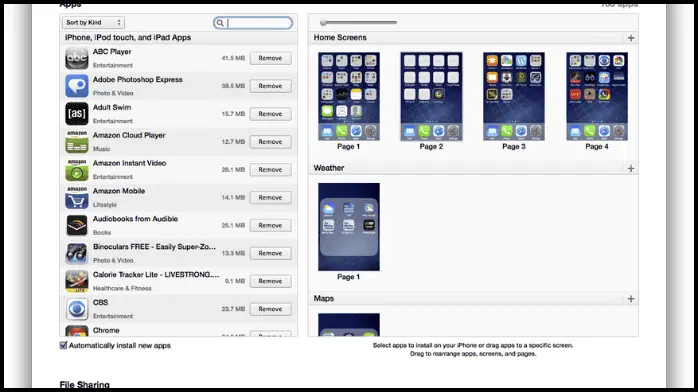Add a page to Weather folder
This screenshot has height=392, width=698.
pyautogui.click(x=631, y=168)
